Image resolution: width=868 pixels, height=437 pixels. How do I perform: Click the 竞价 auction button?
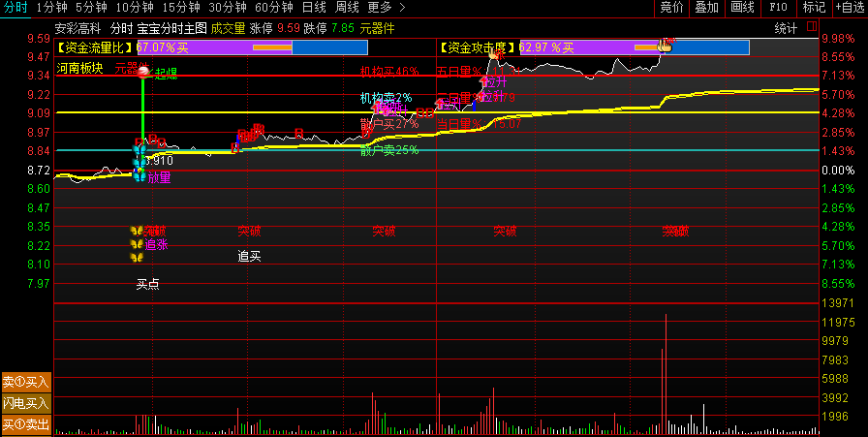tap(672, 8)
